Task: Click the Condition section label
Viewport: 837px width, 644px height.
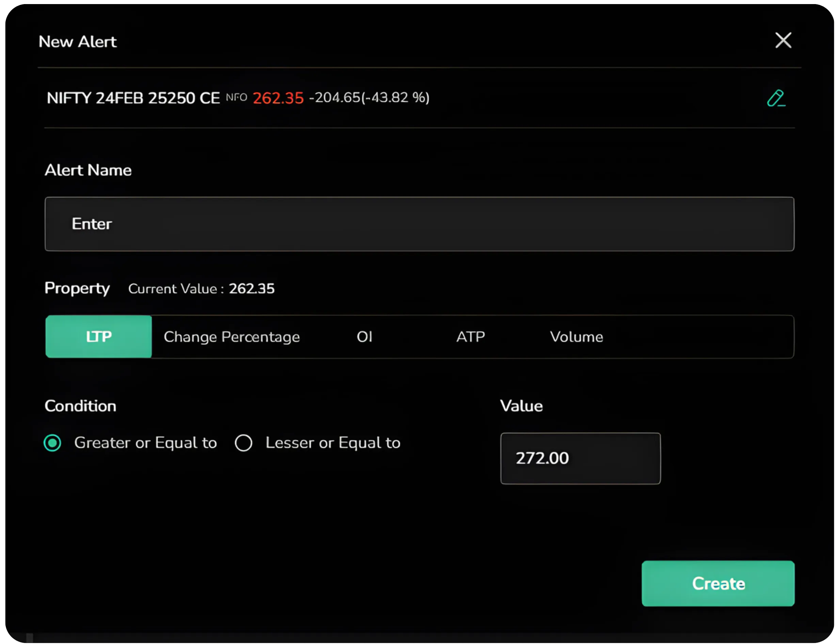Action: click(x=80, y=406)
